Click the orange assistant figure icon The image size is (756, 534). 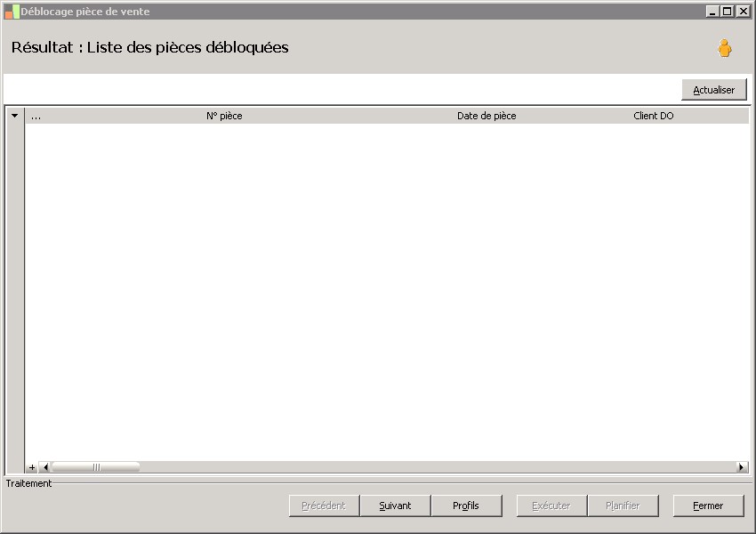(x=724, y=48)
